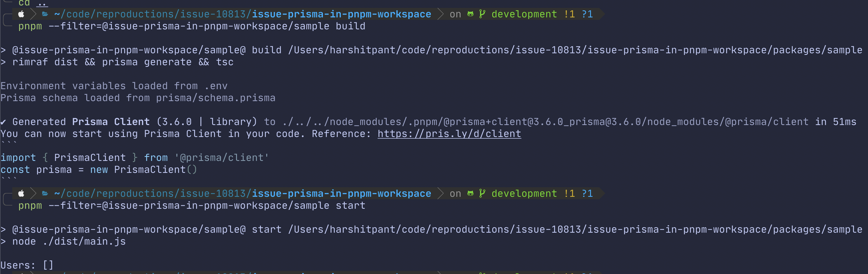Click the issue-prisma-in-pnpm-workspace path segment
The height and width of the screenshot is (274, 868).
point(341,14)
